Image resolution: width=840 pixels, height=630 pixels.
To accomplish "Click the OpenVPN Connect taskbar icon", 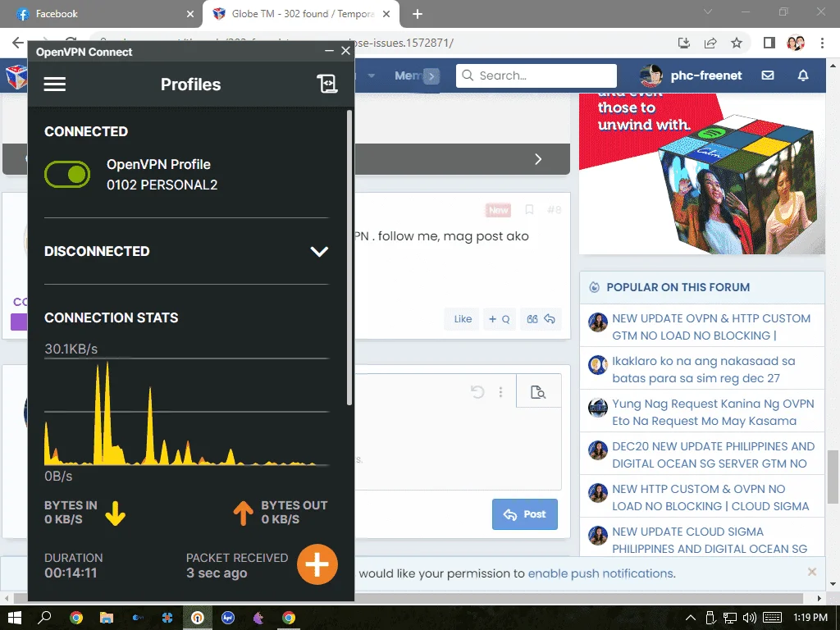I will pos(198,618).
